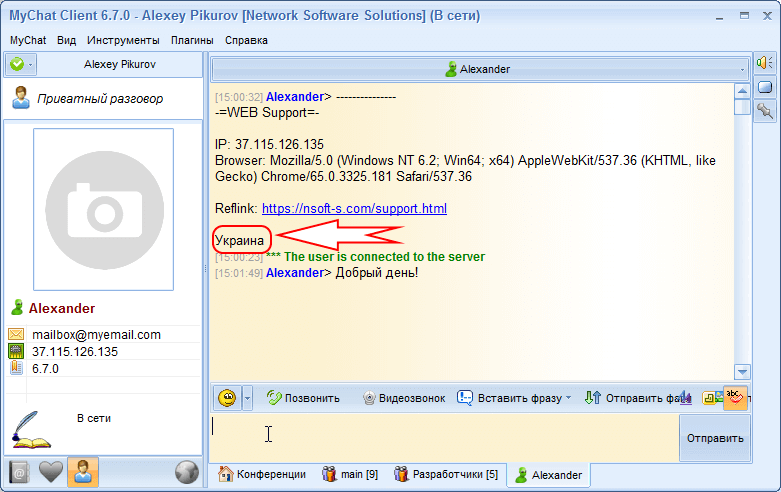Start a voice call with Позвонить
The height and width of the screenshot is (492, 781).
(x=303, y=398)
